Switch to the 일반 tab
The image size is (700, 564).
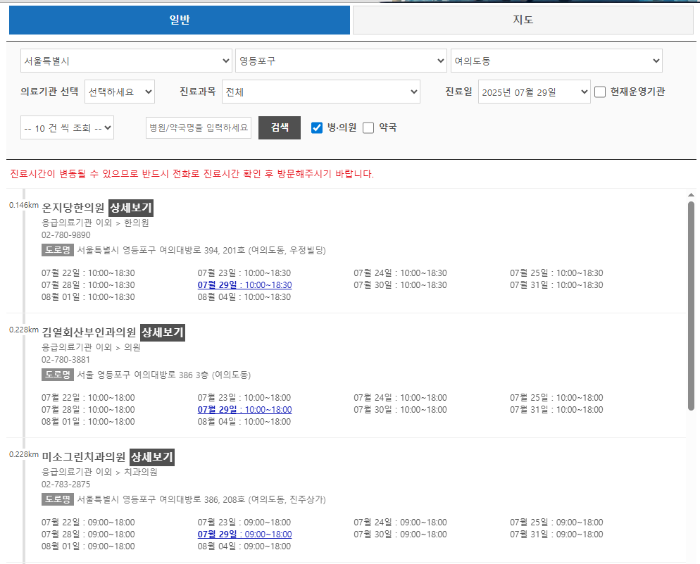(179, 20)
